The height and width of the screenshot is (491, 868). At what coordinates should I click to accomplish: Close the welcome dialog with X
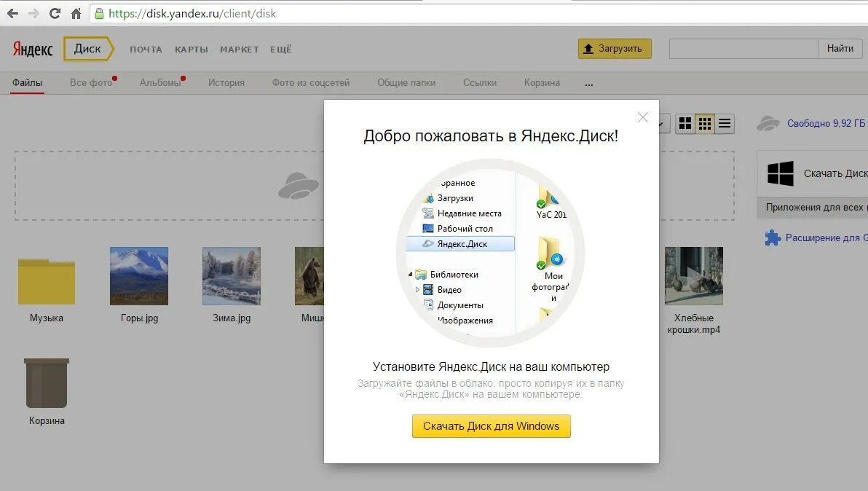(x=643, y=117)
